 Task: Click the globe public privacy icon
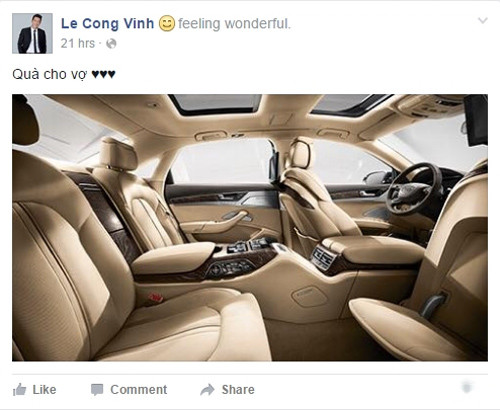(x=111, y=44)
